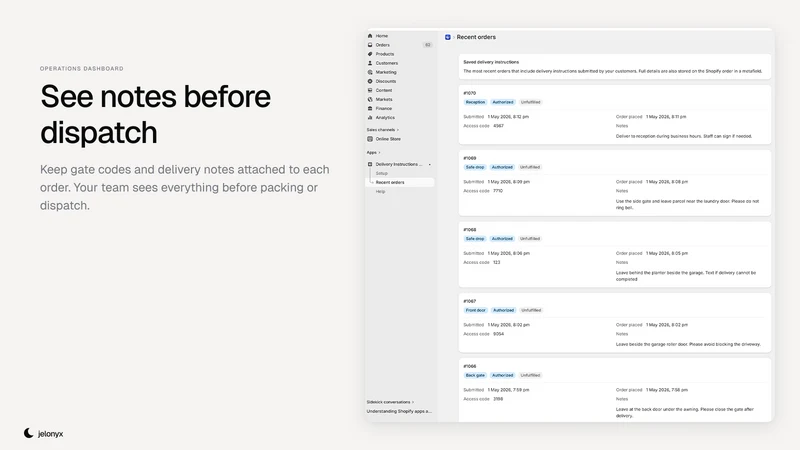This screenshot has width=800, height=450.
Task: Click the Delivery Instructions app icon in the sidebar
Action: coord(370,164)
